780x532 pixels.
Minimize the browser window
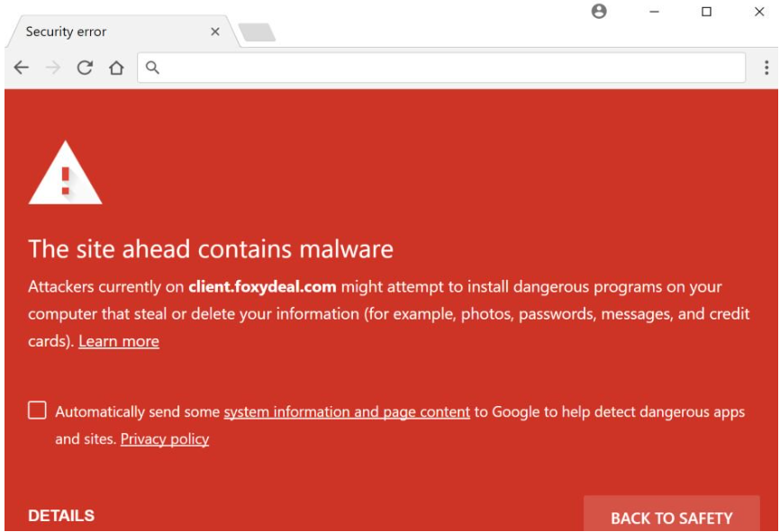(655, 12)
